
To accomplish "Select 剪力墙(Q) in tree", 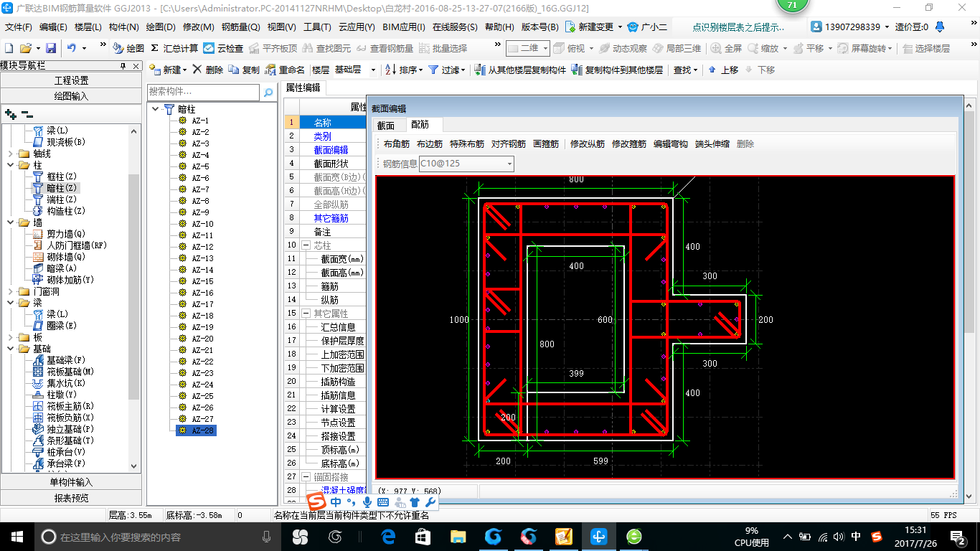I will (59, 234).
